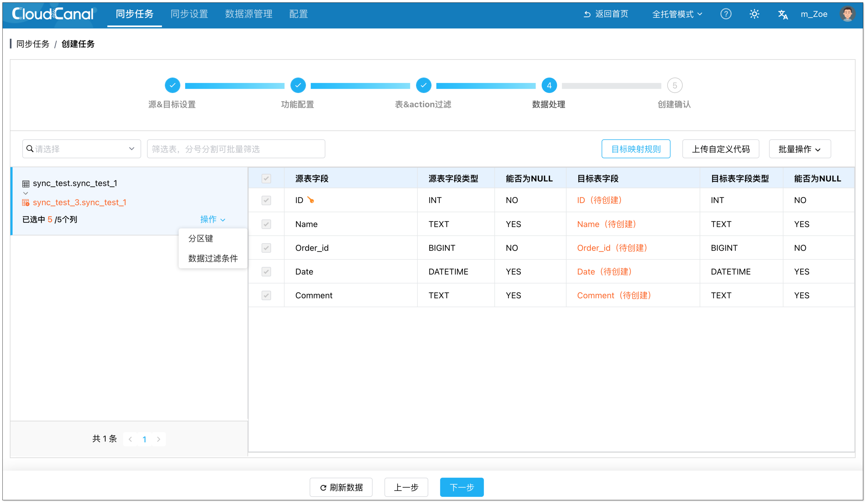
Task: Open the 全托管模式 dropdown
Action: click(x=677, y=14)
